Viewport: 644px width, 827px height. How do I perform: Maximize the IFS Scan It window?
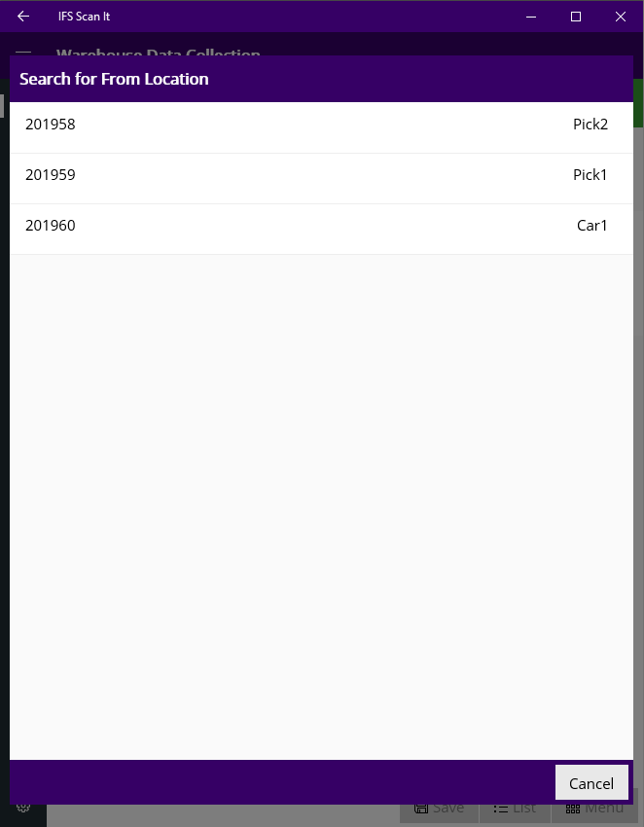(576, 17)
